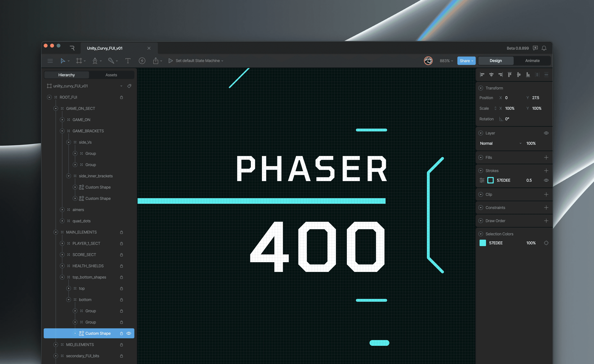Open the Assets tab
594x364 pixels.
(111, 75)
